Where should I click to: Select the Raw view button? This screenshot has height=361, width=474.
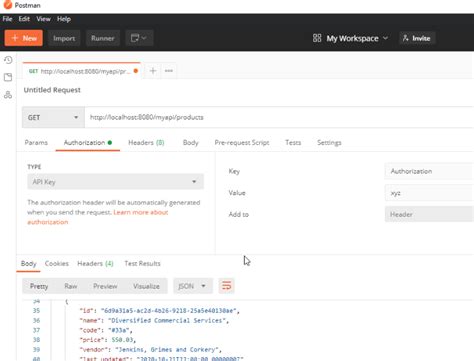tap(71, 286)
